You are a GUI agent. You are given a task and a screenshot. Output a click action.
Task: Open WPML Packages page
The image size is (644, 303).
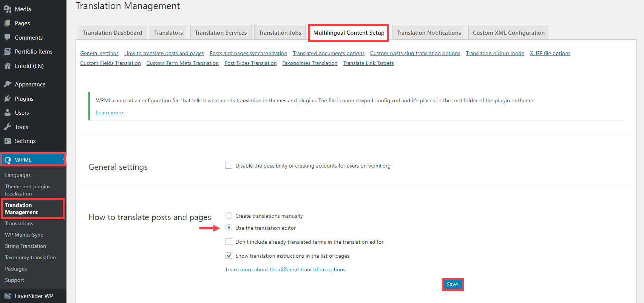coord(16,269)
